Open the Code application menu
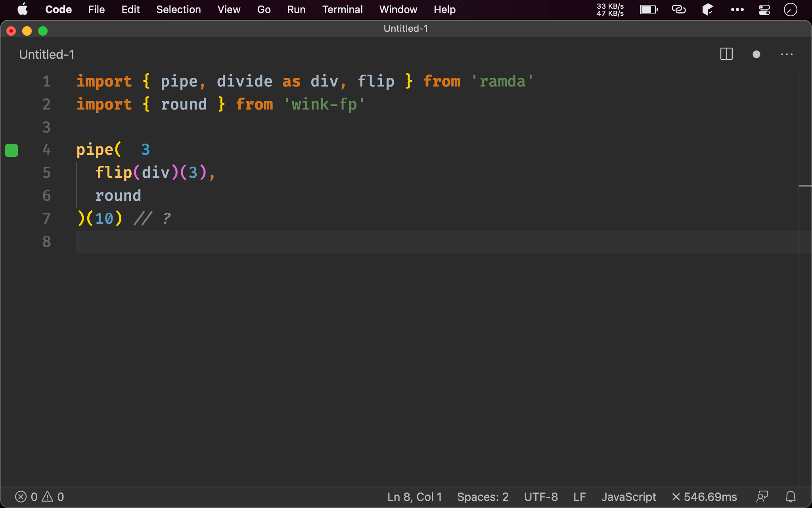Image resolution: width=812 pixels, height=508 pixels. click(58, 9)
